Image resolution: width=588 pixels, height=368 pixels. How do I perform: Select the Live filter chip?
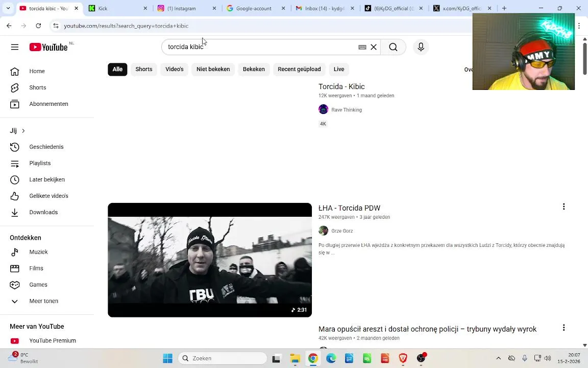pyautogui.click(x=339, y=69)
